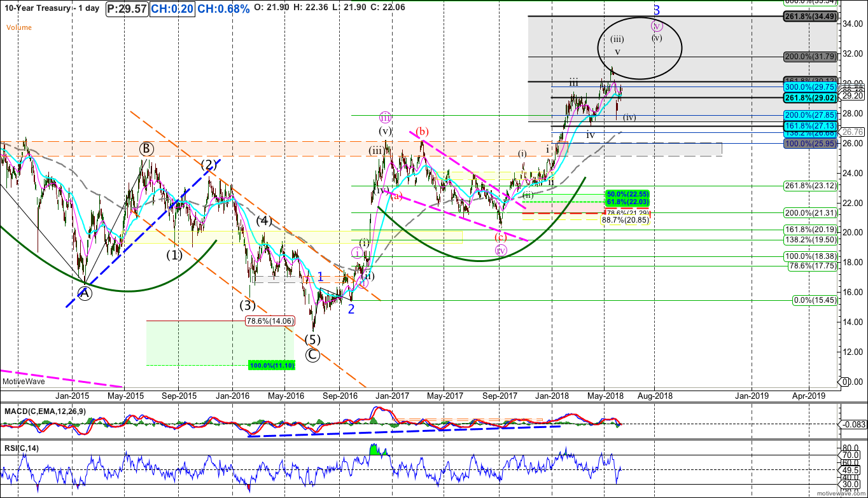Image resolution: width=868 pixels, height=498 pixels.
Task: Select the blue 1 wave label
Action: (x=321, y=277)
